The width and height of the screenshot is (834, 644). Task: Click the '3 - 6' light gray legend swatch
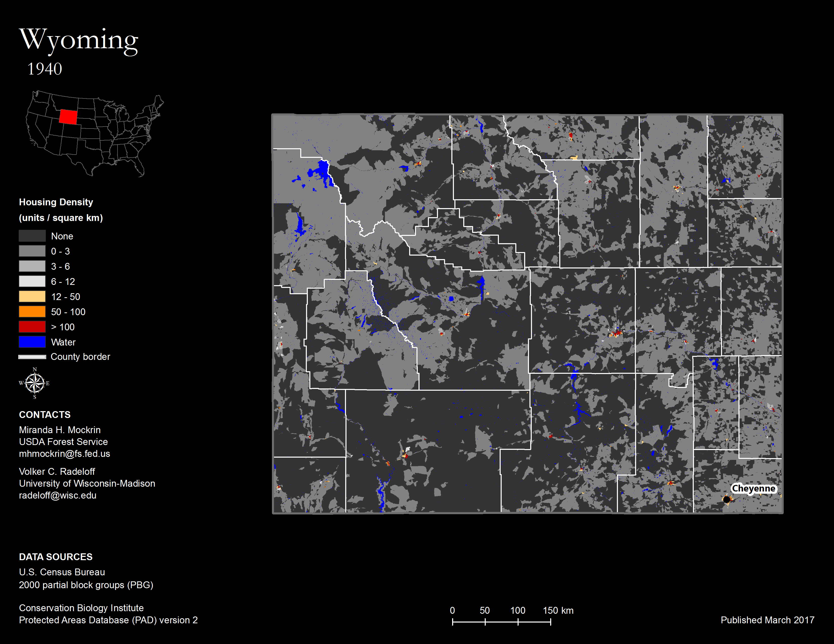coord(32,266)
